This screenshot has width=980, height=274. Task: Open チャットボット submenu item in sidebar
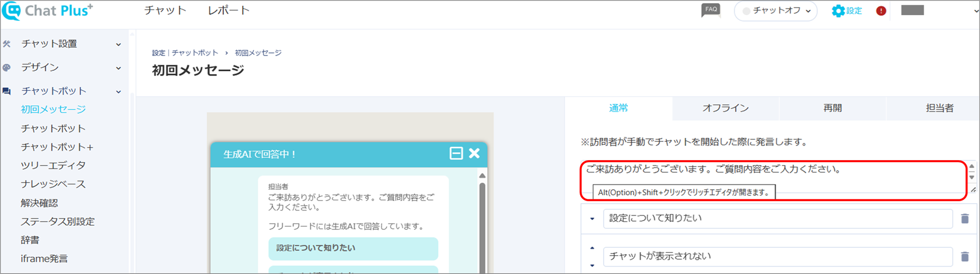(x=53, y=129)
